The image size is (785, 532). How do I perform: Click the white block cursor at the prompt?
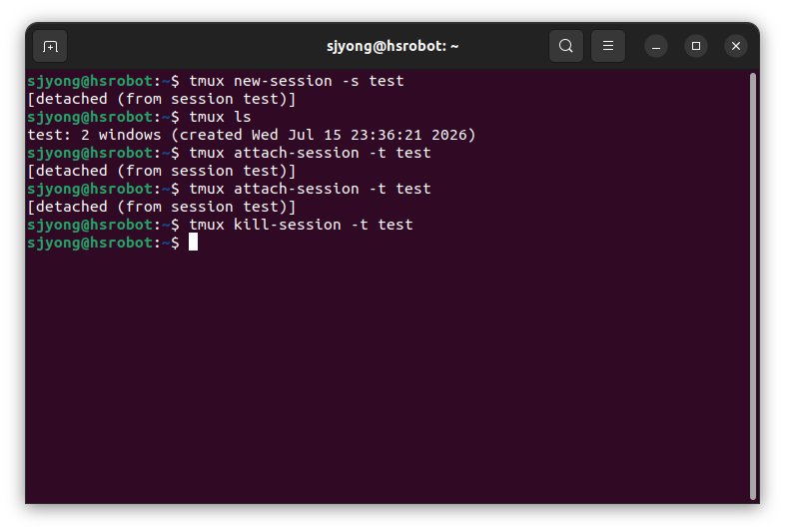[x=193, y=243]
